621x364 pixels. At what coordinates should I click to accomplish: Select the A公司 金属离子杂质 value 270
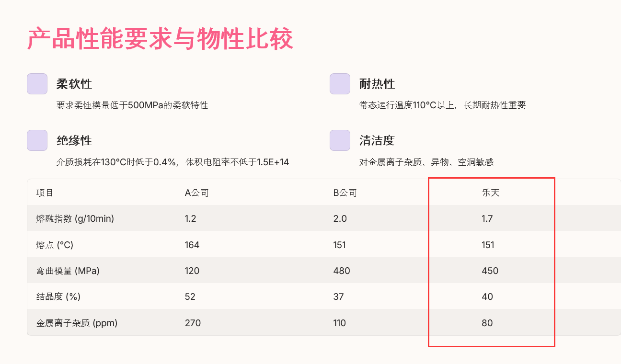193,323
